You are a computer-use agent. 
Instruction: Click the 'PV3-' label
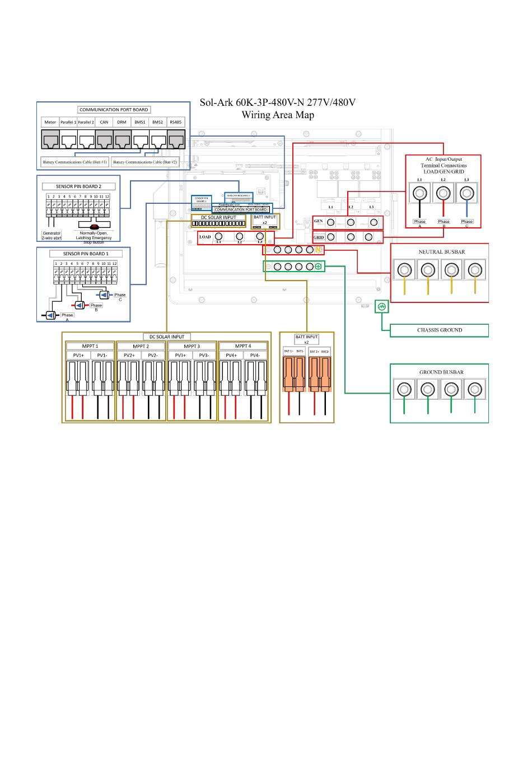(204, 355)
